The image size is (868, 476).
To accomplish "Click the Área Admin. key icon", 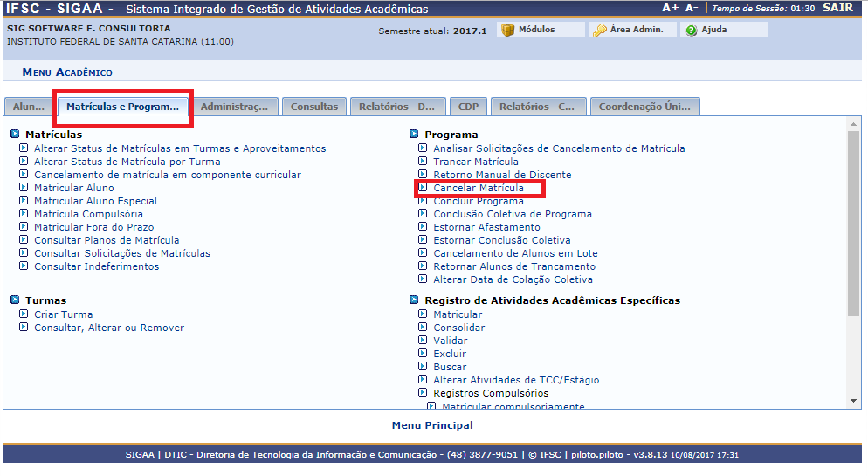I will (599, 30).
